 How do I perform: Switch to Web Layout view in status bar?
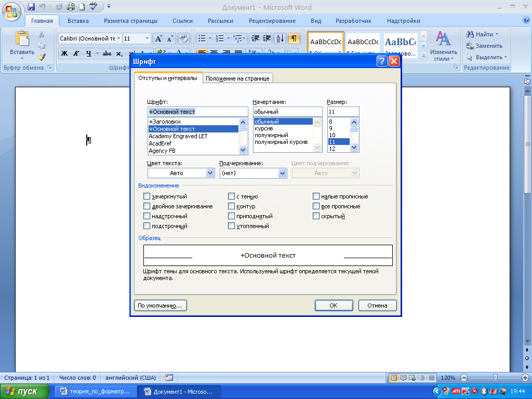tap(413, 378)
